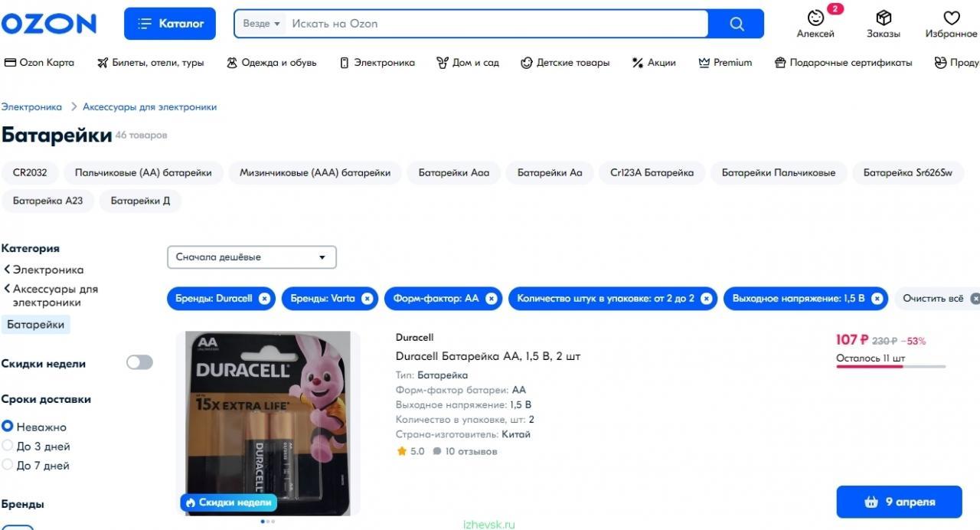
Task: Select Батарейки Пальчиковые chip
Action: pyautogui.click(x=779, y=173)
